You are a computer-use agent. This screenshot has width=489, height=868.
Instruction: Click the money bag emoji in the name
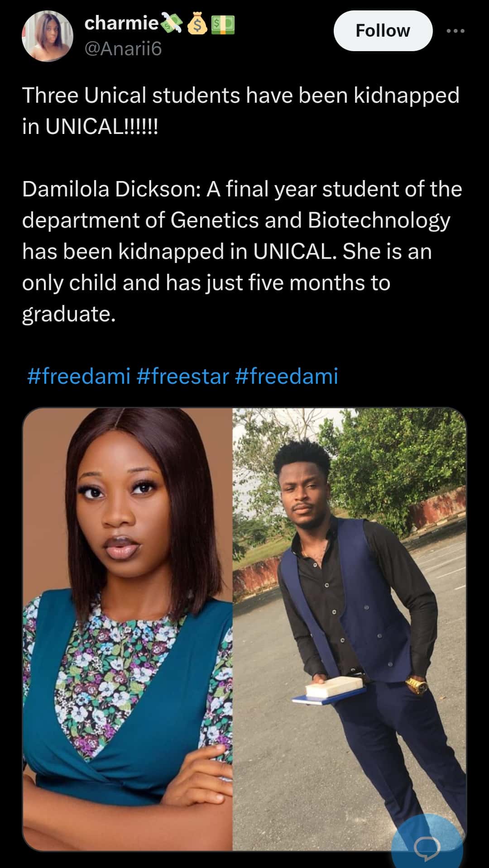(197, 24)
